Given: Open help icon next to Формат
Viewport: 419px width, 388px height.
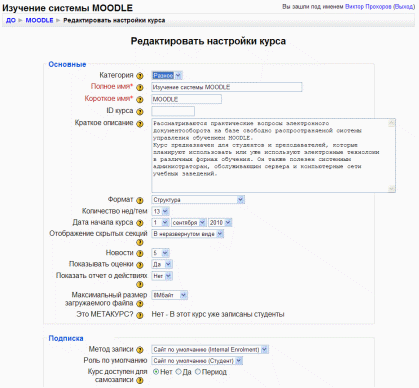Looking at the screenshot, I should 140,200.
